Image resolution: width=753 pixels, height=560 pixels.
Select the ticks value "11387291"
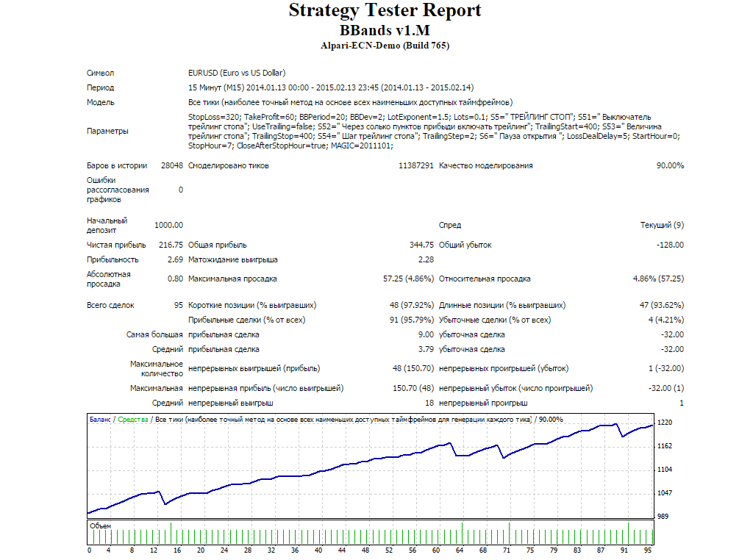(416, 165)
